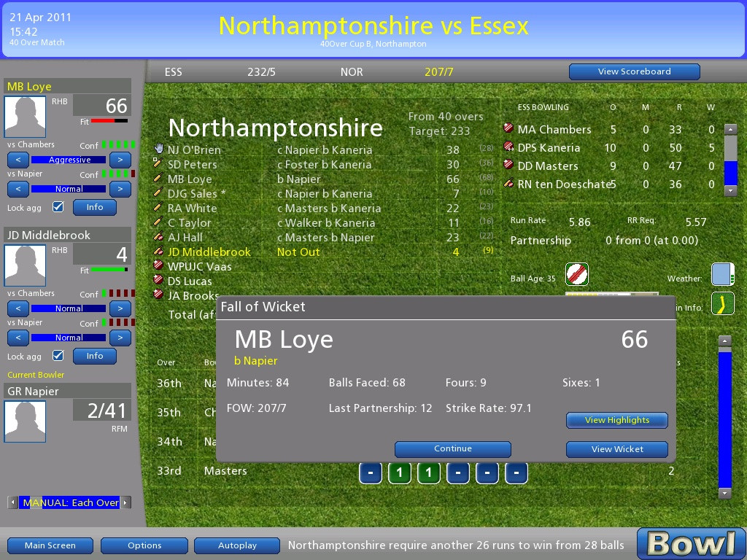747x560 pixels.
Task: Decrease Loye's aggression vs Chambers
Action: click(18, 160)
